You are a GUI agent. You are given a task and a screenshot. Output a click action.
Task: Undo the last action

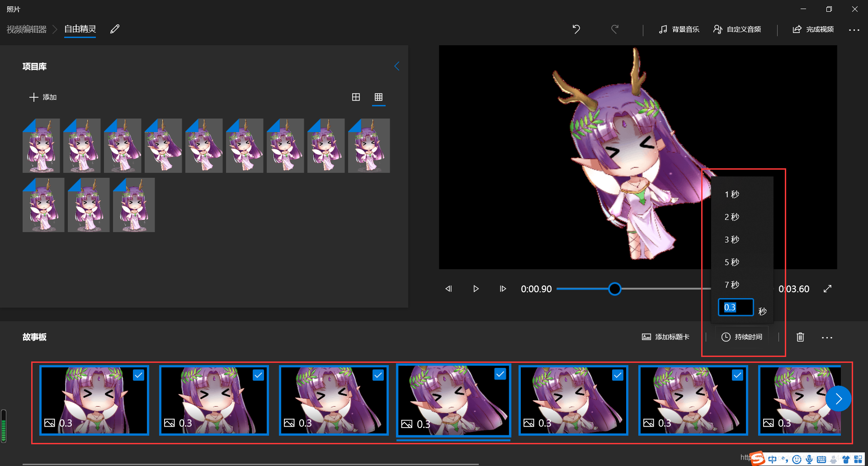click(576, 29)
